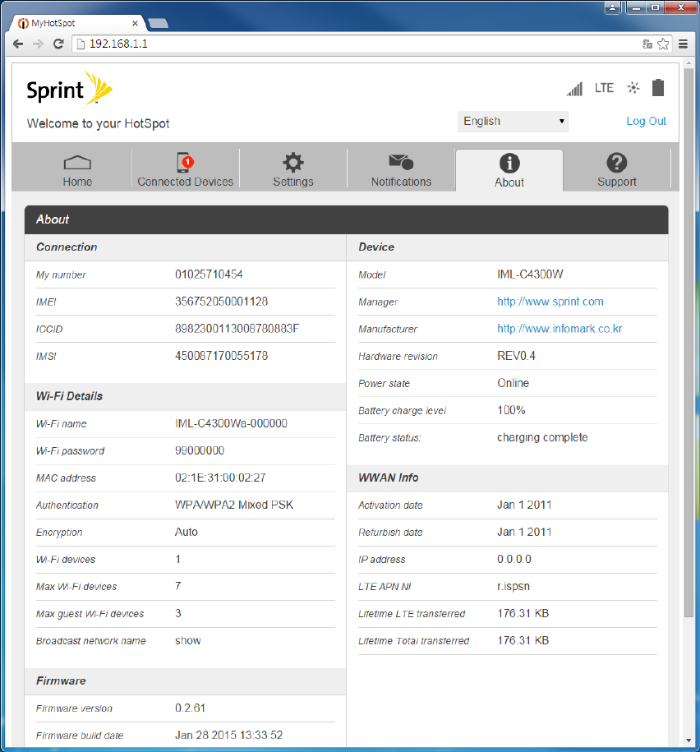
Task: Bookmark this page with star icon
Action: click(663, 44)
